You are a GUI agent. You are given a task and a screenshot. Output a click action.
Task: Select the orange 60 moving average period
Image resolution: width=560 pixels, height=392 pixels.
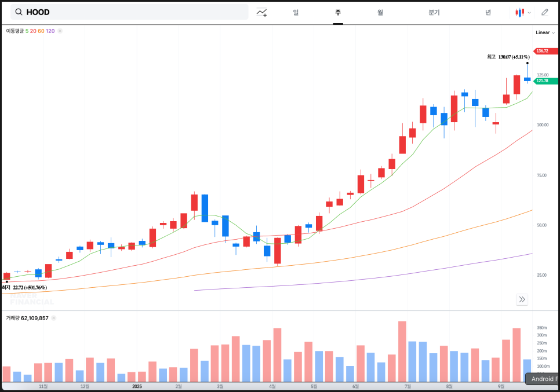[x=41, y=31]
